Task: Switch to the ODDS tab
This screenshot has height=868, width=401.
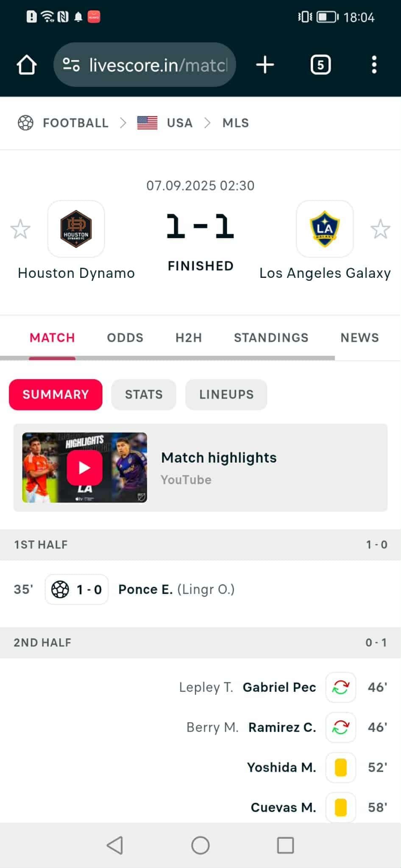Action: point(125,338)
